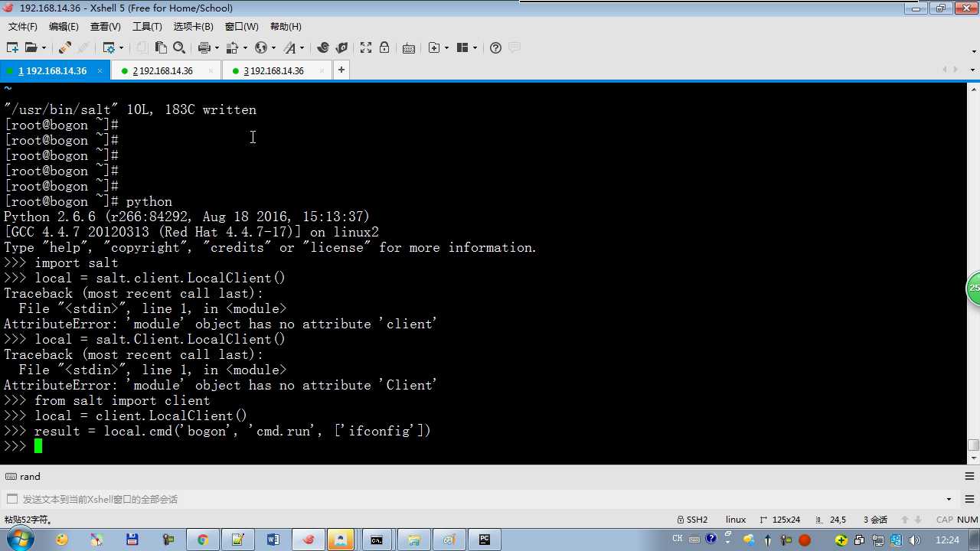Open Google Chrome from the taskbar
Image resolution: width=980 pixels, height=551 pixels.
[202, 540]
